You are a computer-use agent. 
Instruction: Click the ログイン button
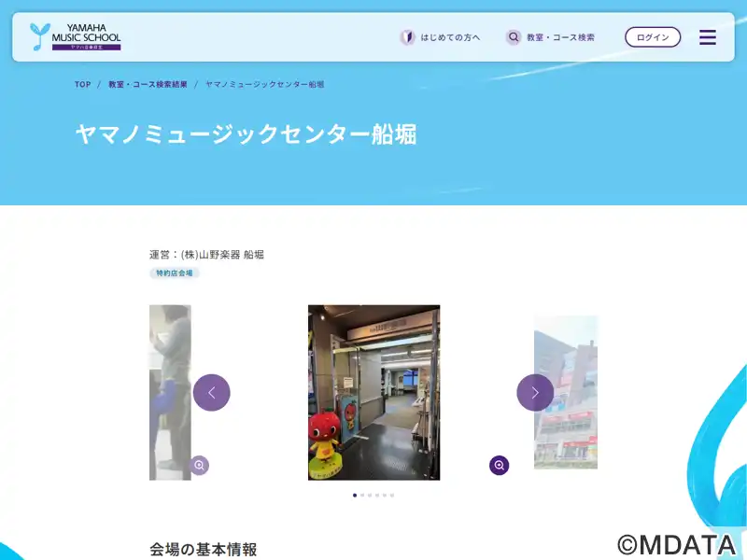click(x=653, y=37)
